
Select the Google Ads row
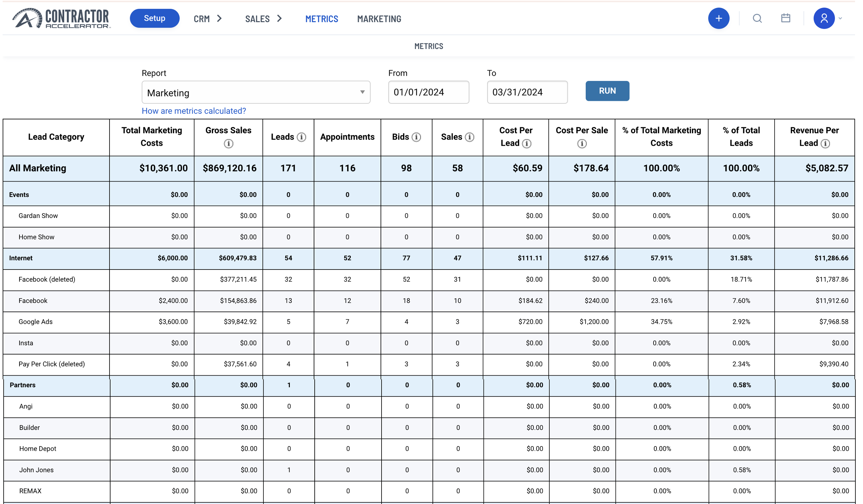coord(429,322)
